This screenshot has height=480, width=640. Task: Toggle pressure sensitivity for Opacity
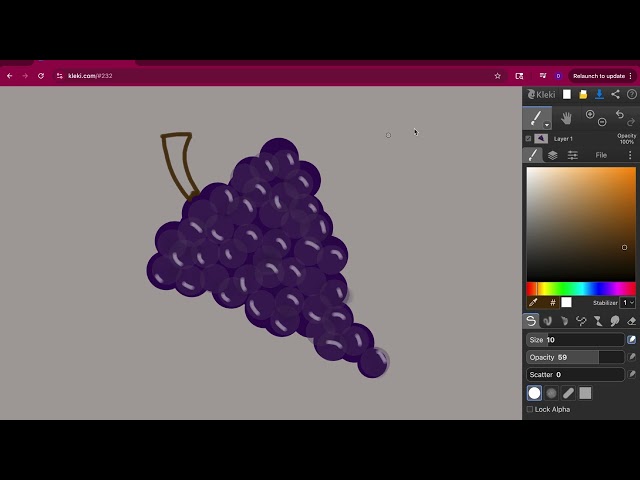click(x=631, y=357)
